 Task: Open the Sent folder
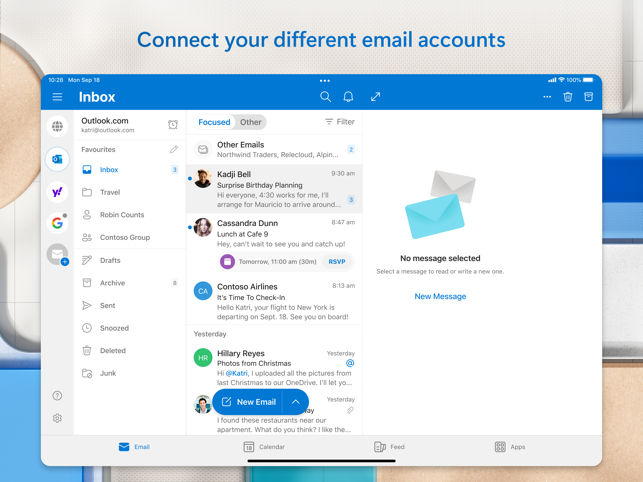(x=130, y=305)
